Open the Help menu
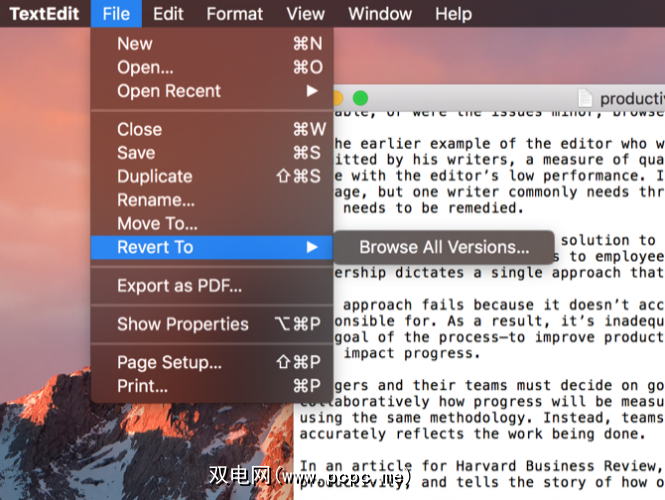The image size is (665, 500). 453,14
